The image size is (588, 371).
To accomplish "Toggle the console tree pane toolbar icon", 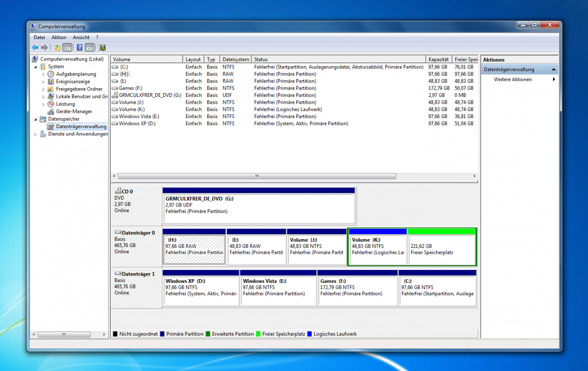I will click(68, 47).
